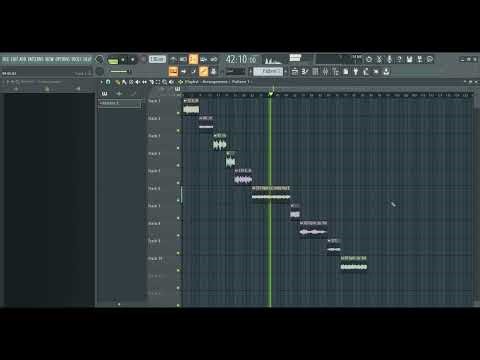Open the Pattern 1 selector in toolbar

pos(268,71)
